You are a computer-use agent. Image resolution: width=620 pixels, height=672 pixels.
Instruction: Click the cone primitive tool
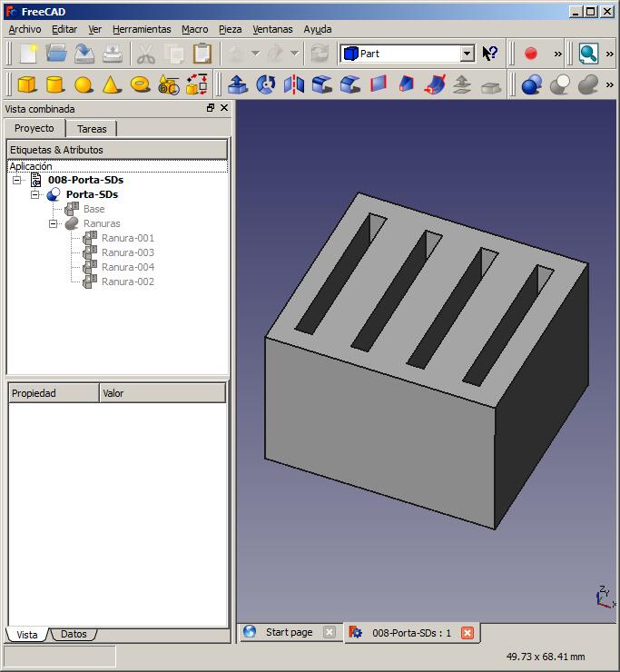point(112,84)
